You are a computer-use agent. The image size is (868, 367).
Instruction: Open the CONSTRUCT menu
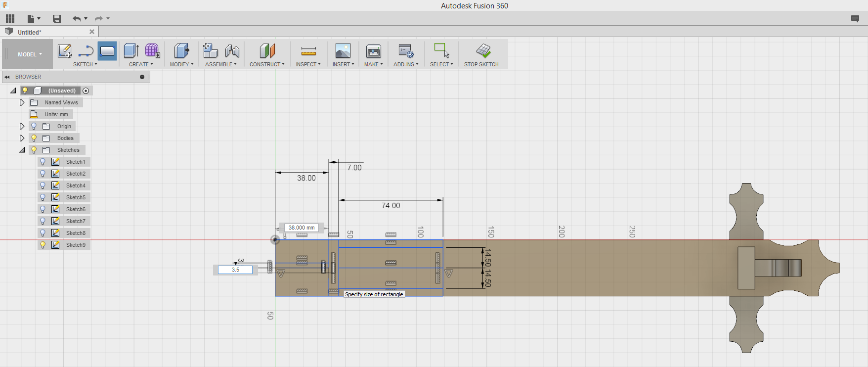tap(267, 64)
